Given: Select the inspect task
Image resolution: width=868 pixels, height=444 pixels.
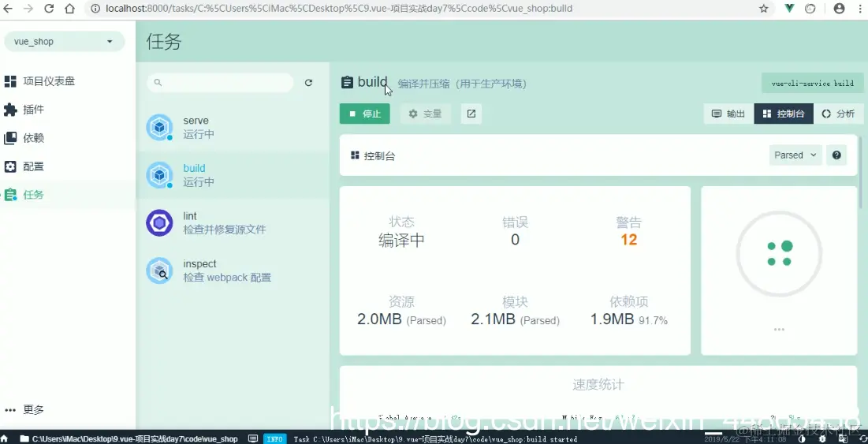Looking at the screenshot, I should tap(233, 271).
